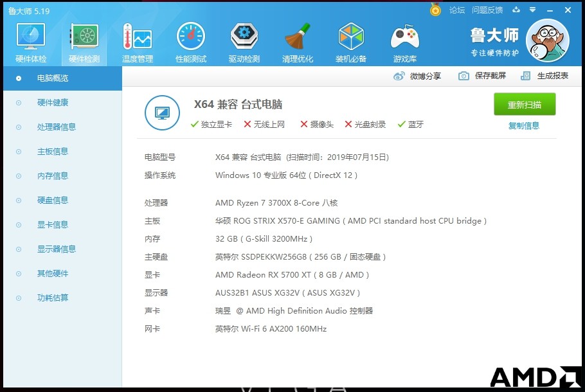Click the round desktop computer icon
This screenshot has width=585, height=392.
[x=162, y=112]
